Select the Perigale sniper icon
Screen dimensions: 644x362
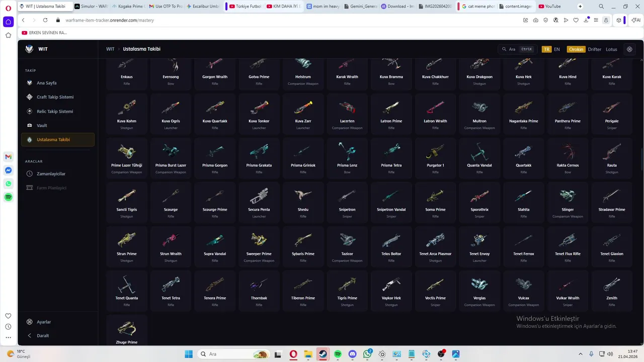tap(612, 107)
